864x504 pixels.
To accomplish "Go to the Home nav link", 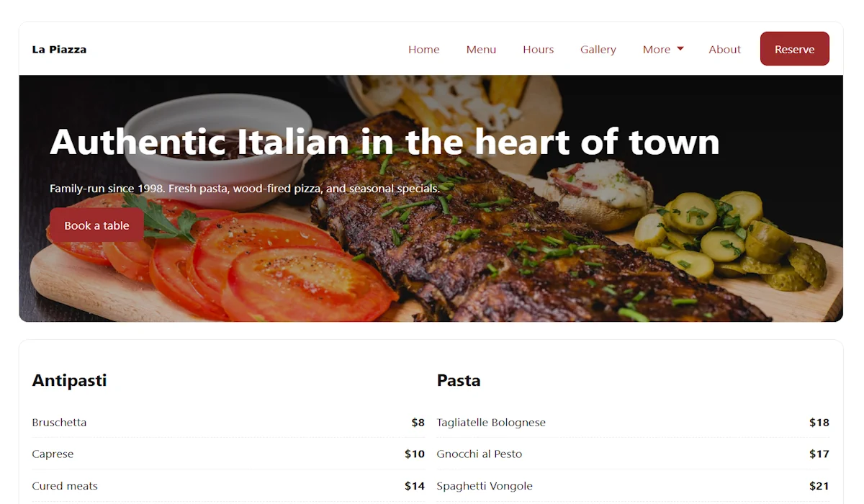I will [x=423, y=49].
